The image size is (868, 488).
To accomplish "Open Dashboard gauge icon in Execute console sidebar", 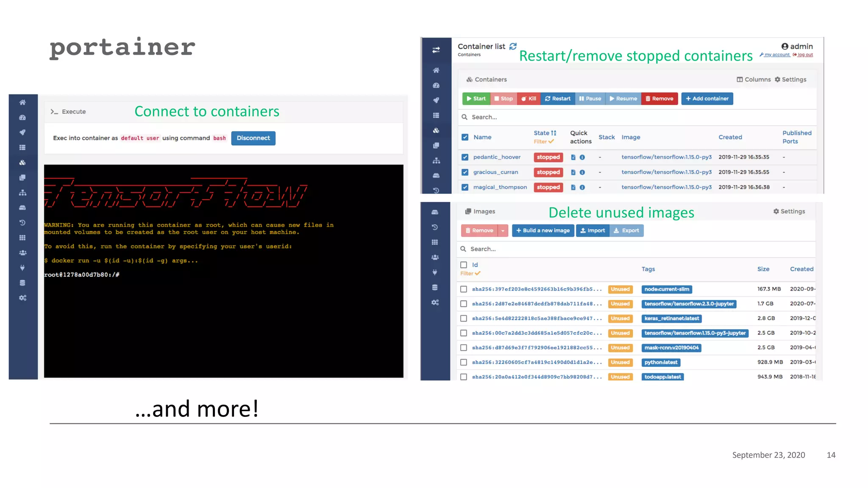I will click(22, 117).
